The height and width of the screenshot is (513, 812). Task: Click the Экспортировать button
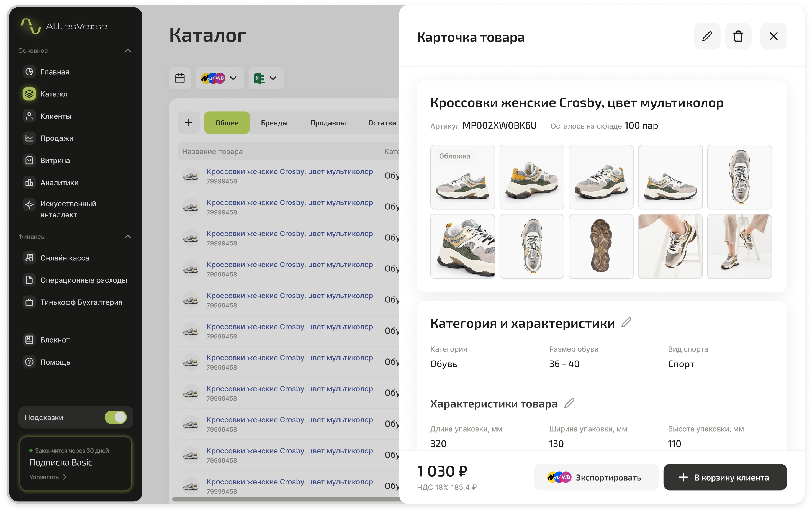(596, 477)
